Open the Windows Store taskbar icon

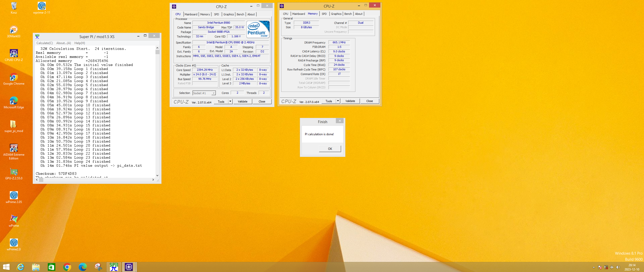pos(52,267)
